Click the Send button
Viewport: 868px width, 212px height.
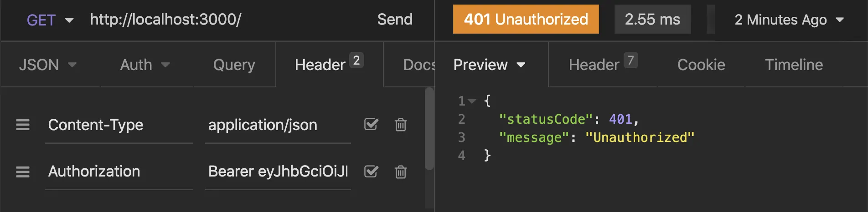[395, 19]
